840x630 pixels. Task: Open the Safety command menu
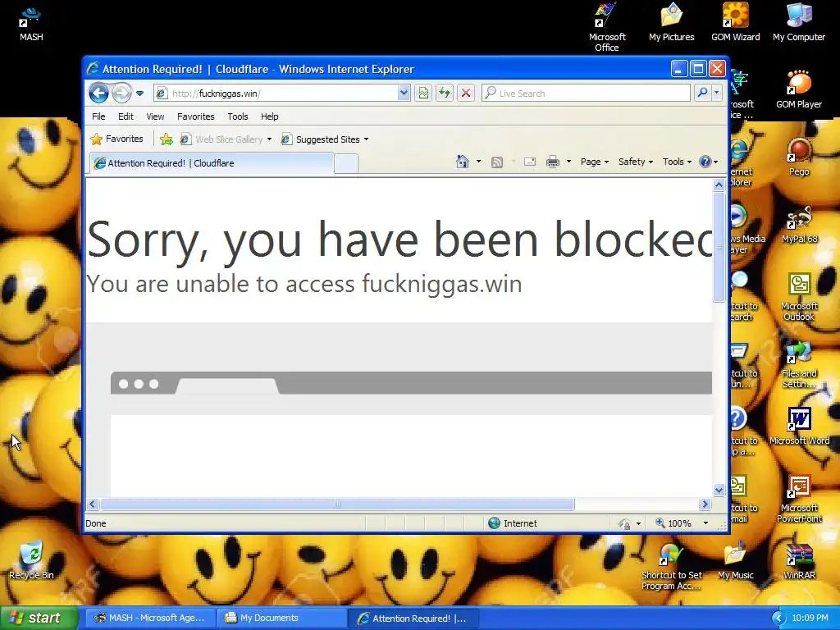(636, 162)
